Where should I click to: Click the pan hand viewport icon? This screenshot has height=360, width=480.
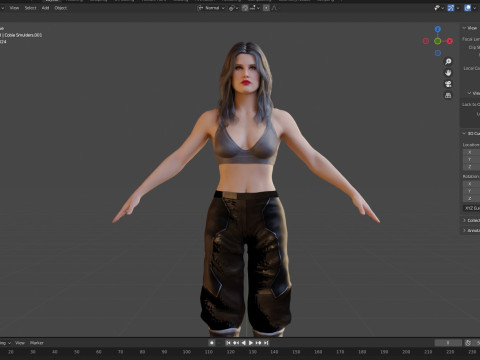click(x=448, y=73)
